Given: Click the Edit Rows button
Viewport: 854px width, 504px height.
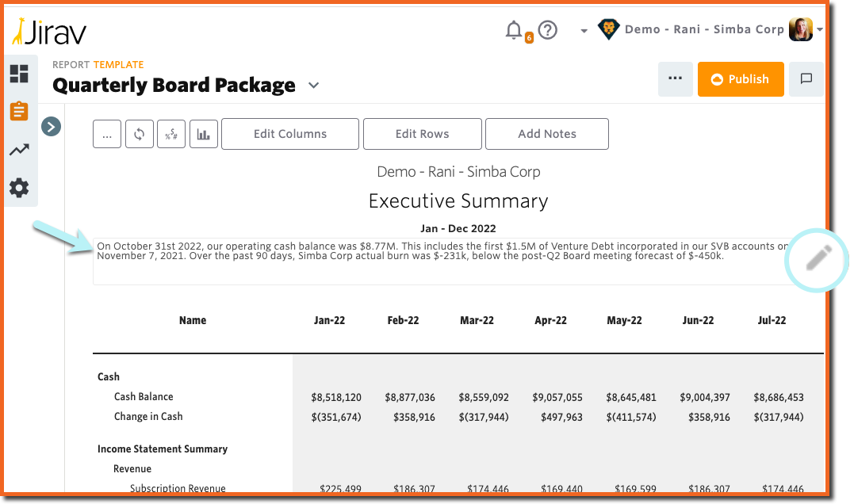Looking at the screenshot, I should tap(423, 134).
